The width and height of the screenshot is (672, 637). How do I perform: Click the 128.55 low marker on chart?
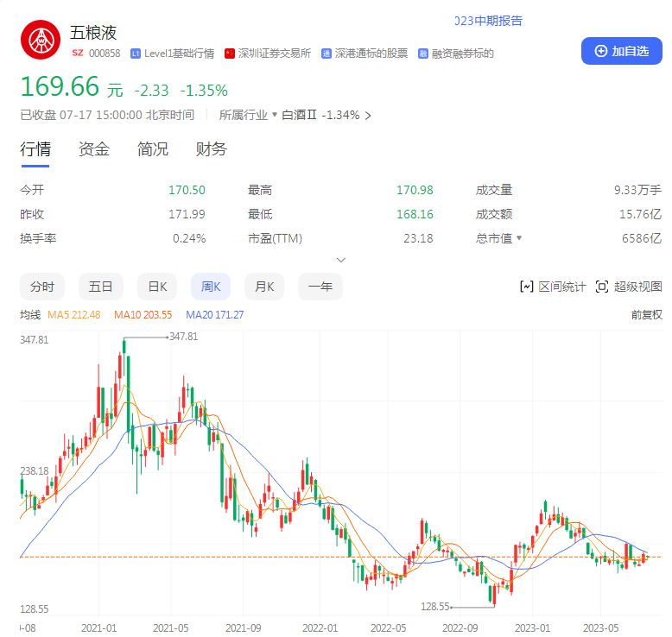tap(435, 607)
